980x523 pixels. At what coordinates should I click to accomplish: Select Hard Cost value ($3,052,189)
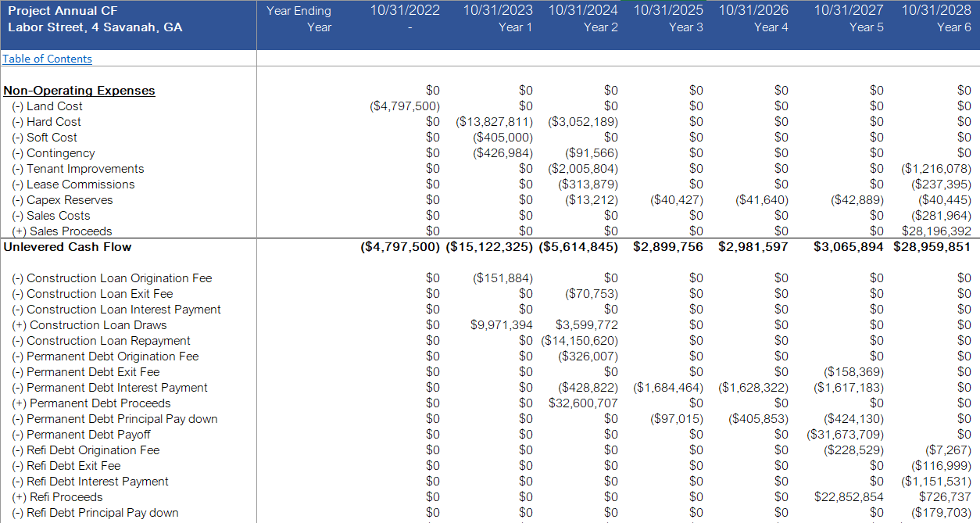point(583,122)
